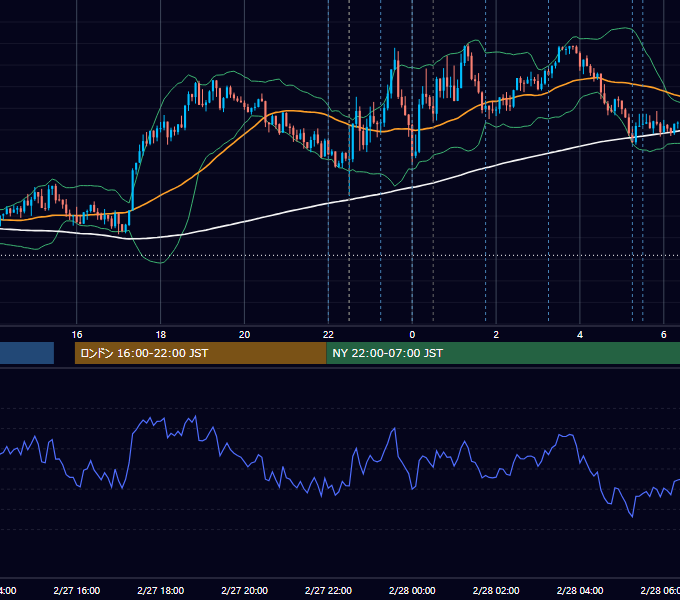680x600 pixels.
Task: Click the 2/28 00:00 date label
Action: 412,590
